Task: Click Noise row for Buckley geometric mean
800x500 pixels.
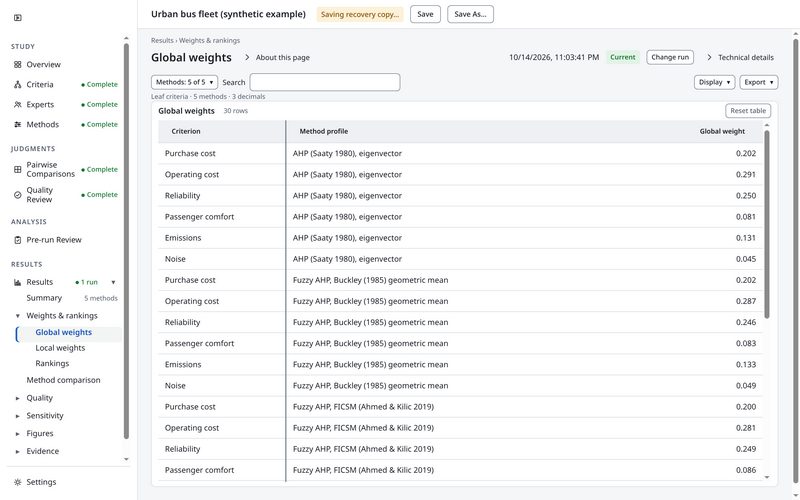Action: pyautogui.click(x=461, y=386)
